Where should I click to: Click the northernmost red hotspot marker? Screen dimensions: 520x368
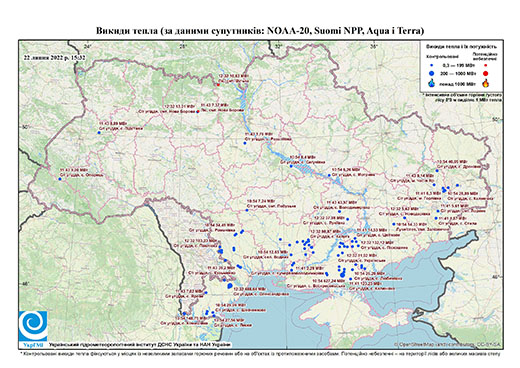pyautogui.click(x=218, y=84)
